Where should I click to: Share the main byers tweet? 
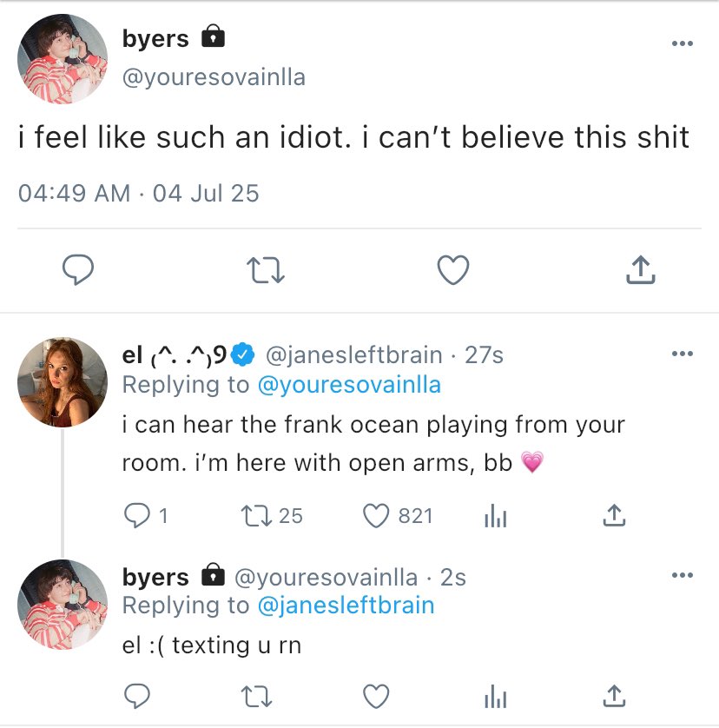(x=640, y=271)
